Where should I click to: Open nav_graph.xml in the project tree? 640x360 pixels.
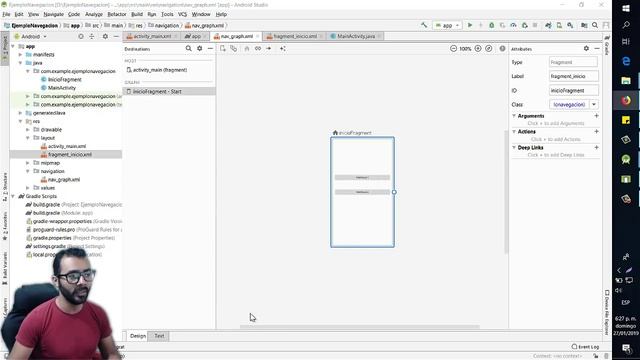pos(64,180)
